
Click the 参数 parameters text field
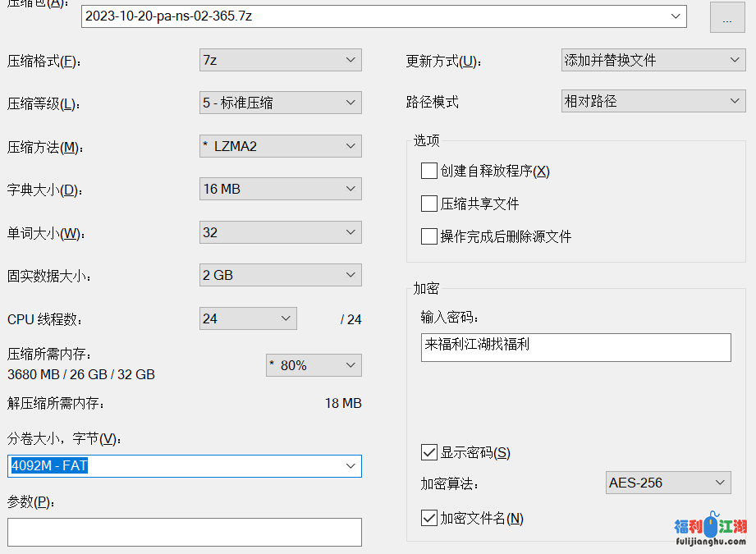click(x=184, y=532)
